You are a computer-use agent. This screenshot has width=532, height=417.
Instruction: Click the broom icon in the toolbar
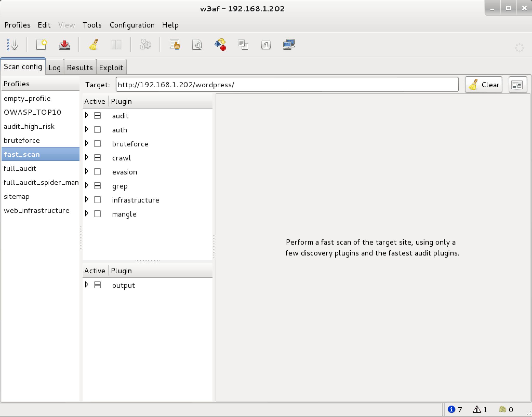94,45
